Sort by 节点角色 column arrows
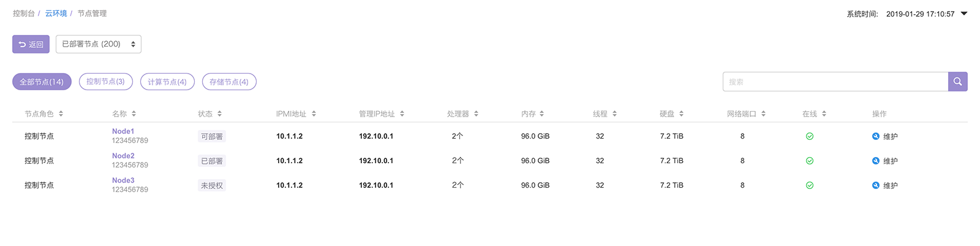 61,113
